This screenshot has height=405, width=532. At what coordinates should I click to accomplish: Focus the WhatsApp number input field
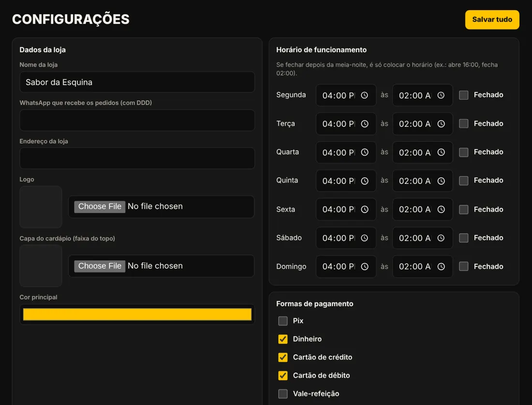[137, 120]
